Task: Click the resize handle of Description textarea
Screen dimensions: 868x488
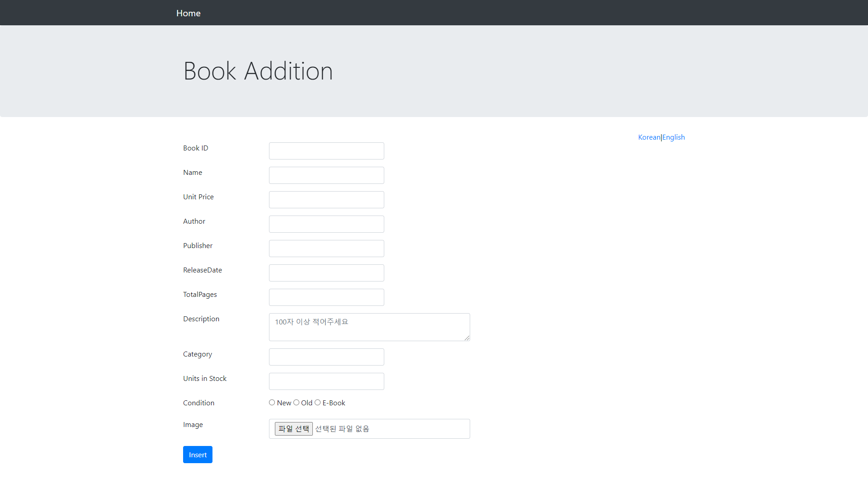Action: pyautogui.click(x=467, y=338)
